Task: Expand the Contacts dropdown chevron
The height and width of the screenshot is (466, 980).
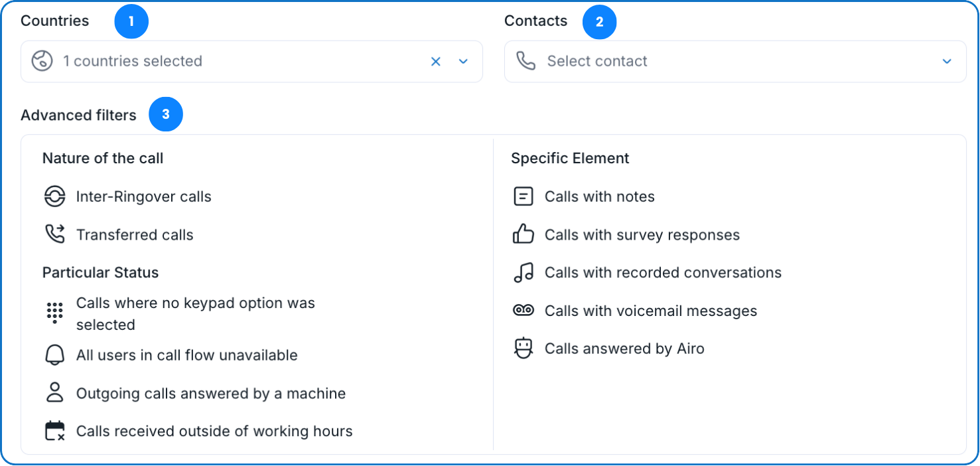Action: click(947, 62)
